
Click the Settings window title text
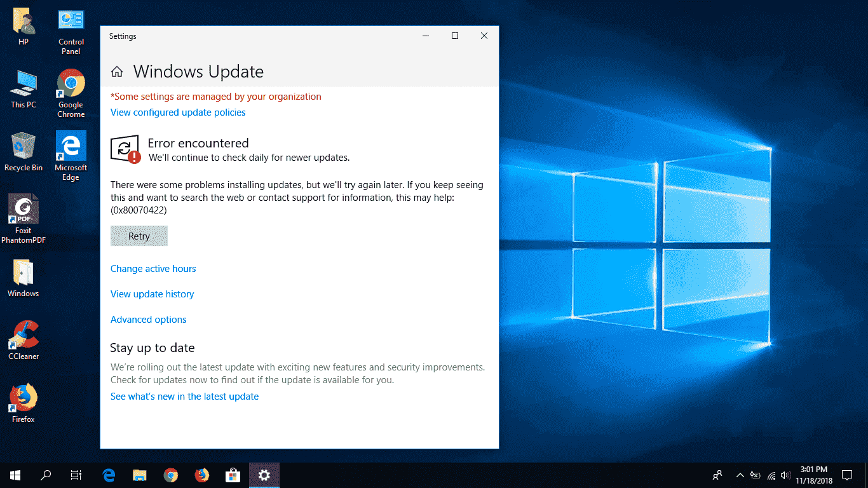123,36
